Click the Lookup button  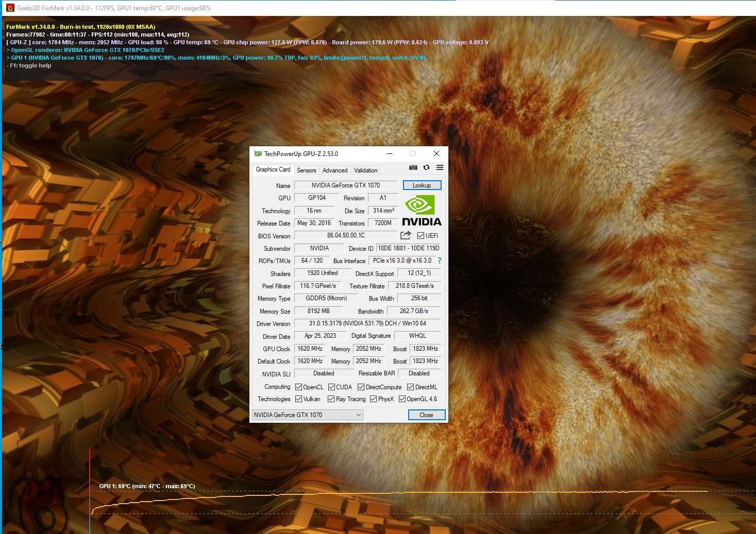pyautogui.click(x=422, y=185)
